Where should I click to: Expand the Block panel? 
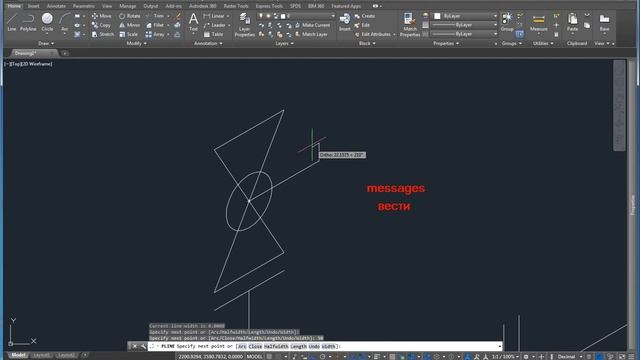pyautogui.click(x=367, y=43)
